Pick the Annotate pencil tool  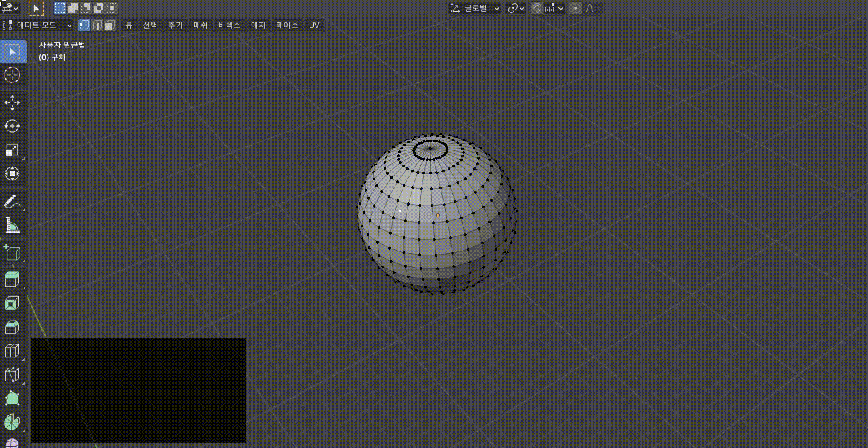[12, 202]
